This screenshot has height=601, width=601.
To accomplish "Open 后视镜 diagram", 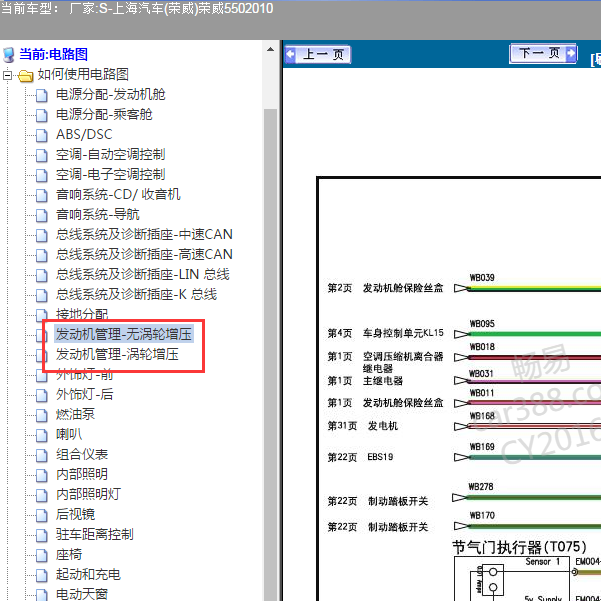I will tap(75, 514).
